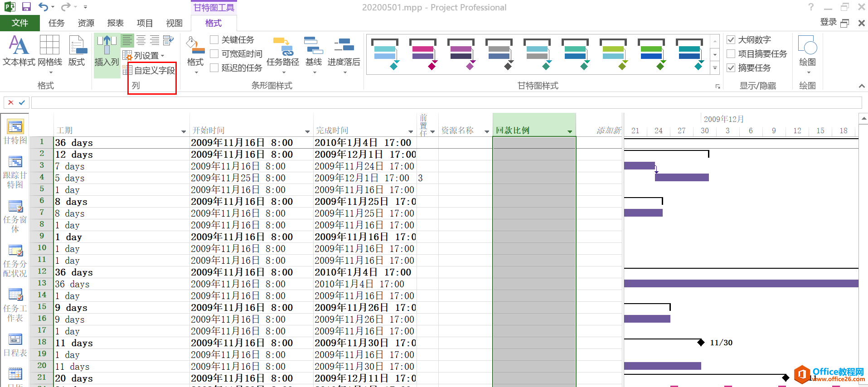Screen dimensions: 868x387
Task: Open the Drawing (绘图) shapes tool
Action: tap(807, 53)
